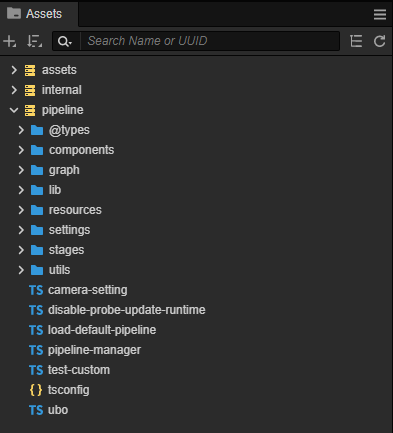
Task: Refresh the asset list
Action: click(x=379, y=41)
